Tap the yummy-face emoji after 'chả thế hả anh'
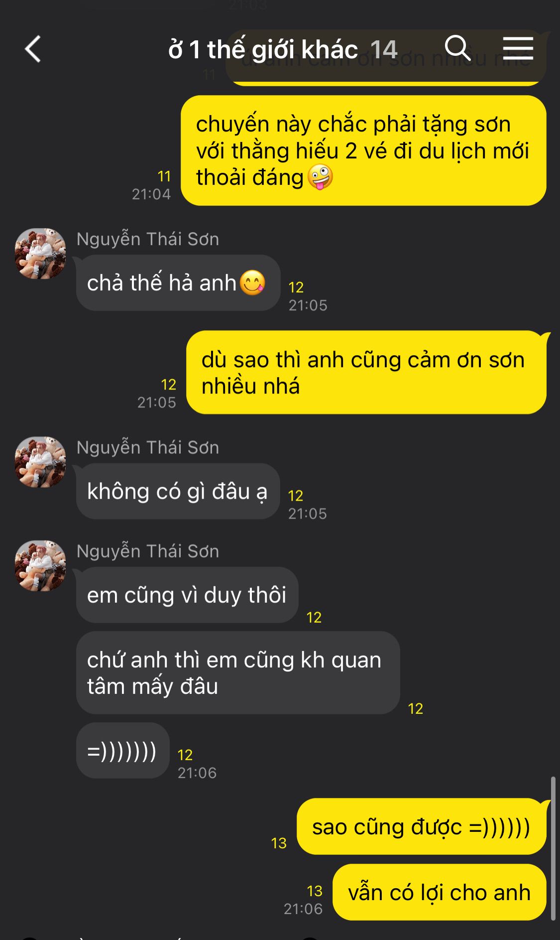Viewport: 560px width, 940px height. (252, 283)
